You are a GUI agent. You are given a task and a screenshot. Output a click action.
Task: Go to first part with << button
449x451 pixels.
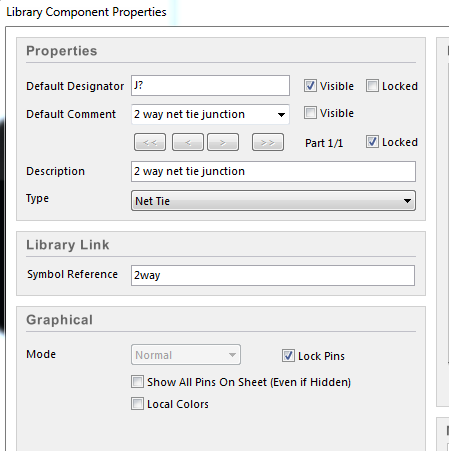pyautogui.click(x=150, y=142)
